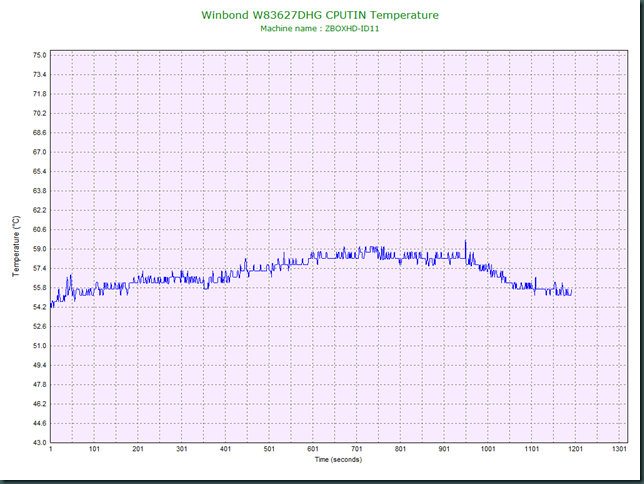
Task: Click the 801 seconds time axis label
Action: (400, 449)
